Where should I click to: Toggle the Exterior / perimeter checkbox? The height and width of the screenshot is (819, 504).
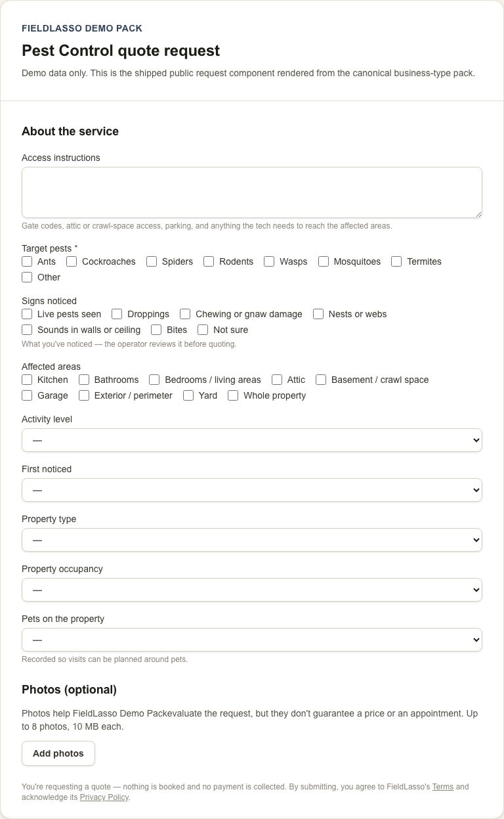coord(84,395)
